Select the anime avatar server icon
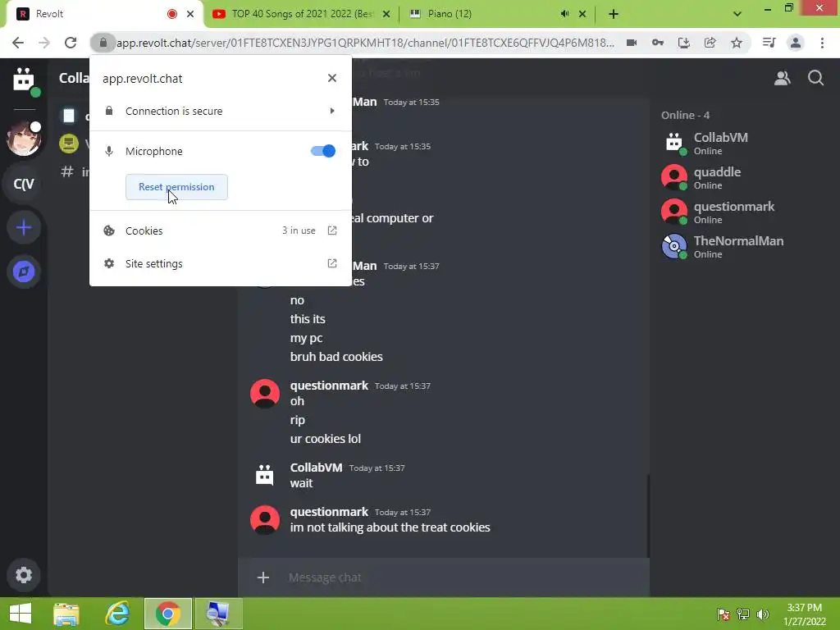840x630 pixels. pyautogui.click(x=24, y=139)
